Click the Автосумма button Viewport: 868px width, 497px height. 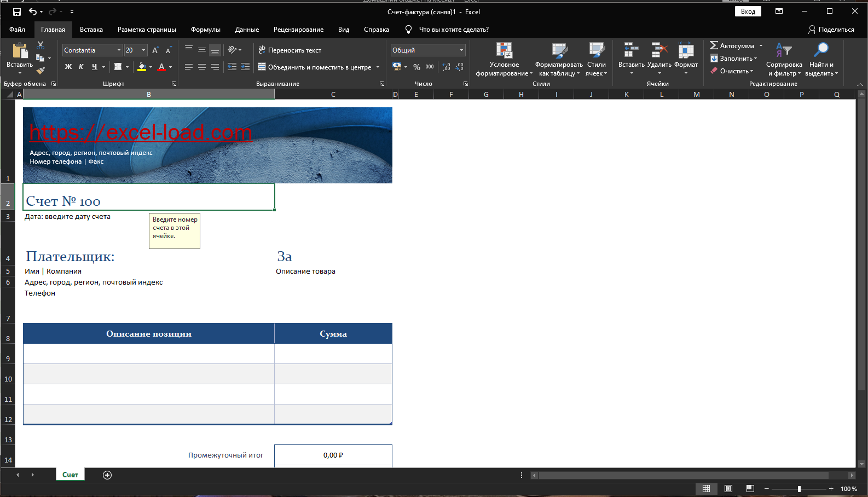tap(732, 46)
